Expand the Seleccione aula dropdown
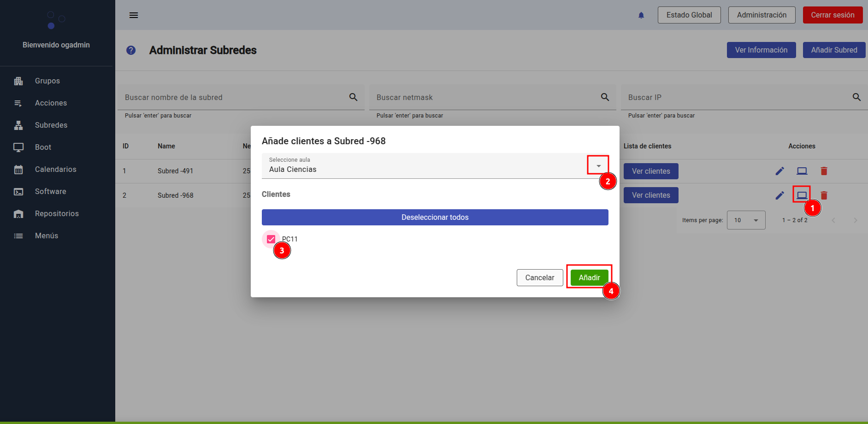868x424 pixels. coord(598,165)
